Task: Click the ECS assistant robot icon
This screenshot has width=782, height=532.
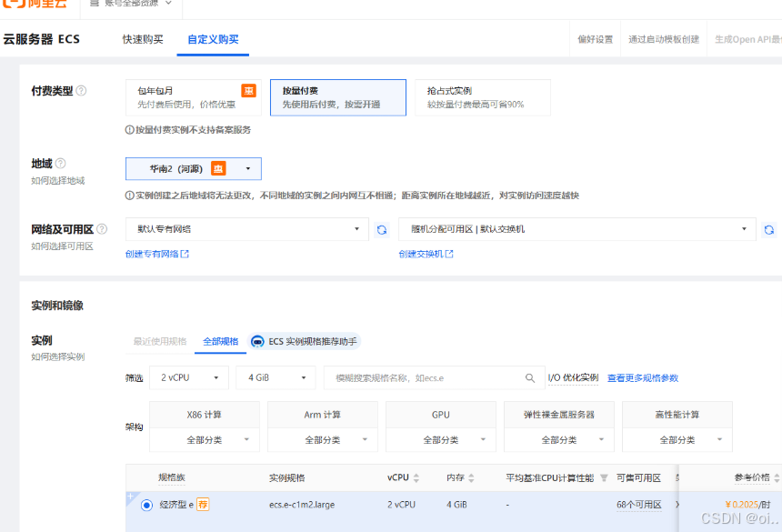Action: click(257, 341)
